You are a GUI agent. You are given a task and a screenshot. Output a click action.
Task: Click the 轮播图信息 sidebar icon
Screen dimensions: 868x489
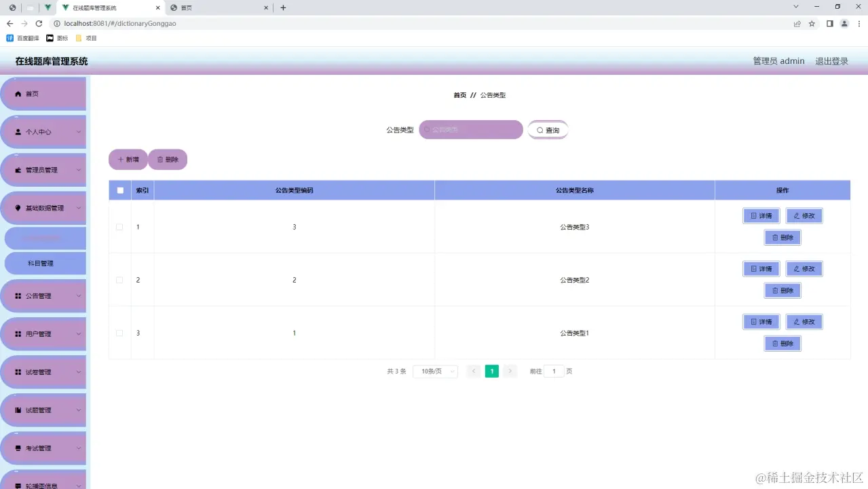pyautogui.click(x=18, y=486)
